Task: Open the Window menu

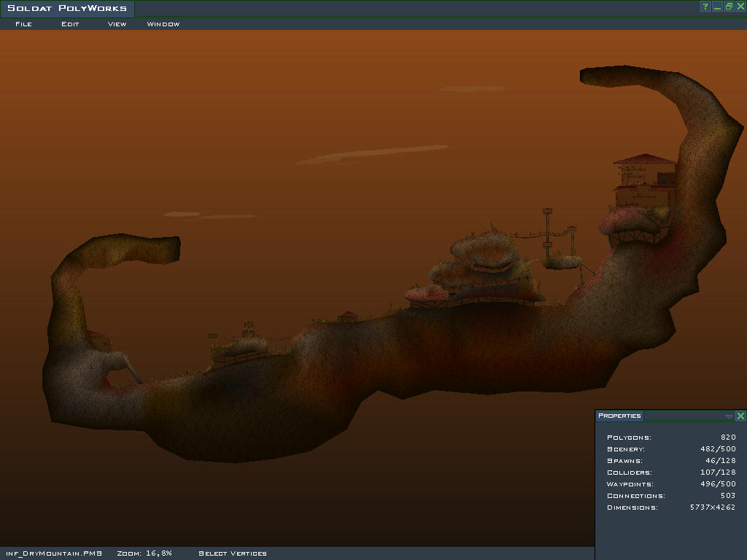Action: point(163,24)
